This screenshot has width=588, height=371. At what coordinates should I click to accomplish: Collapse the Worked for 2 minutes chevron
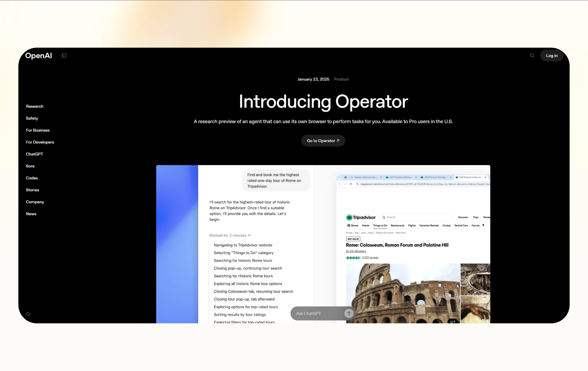[249, 235]
